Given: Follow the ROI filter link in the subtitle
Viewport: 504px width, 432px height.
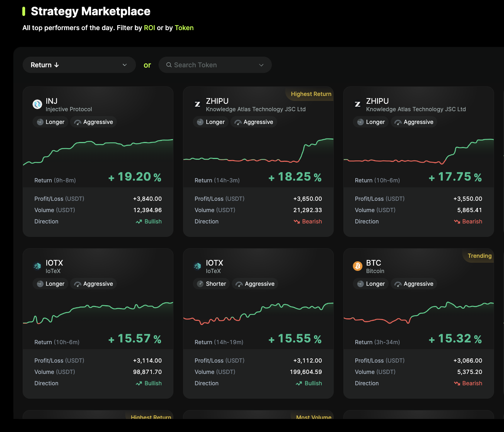Looking at the screenshot, I should click(x=149, y=28).
